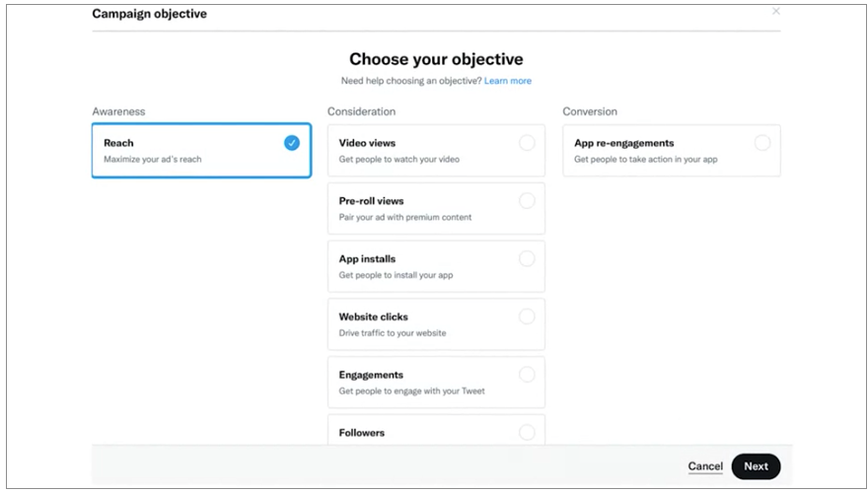This screenshot has height=493, width=868.
Task: Close the Campaign objective dialog
Action: tap(776, 11)
